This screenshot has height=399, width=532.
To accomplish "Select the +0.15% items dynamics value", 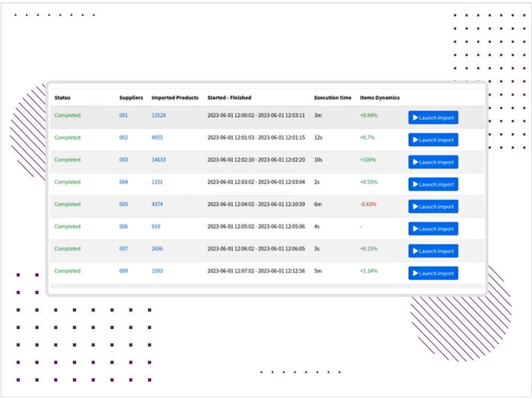I will [x=369, y=248].
